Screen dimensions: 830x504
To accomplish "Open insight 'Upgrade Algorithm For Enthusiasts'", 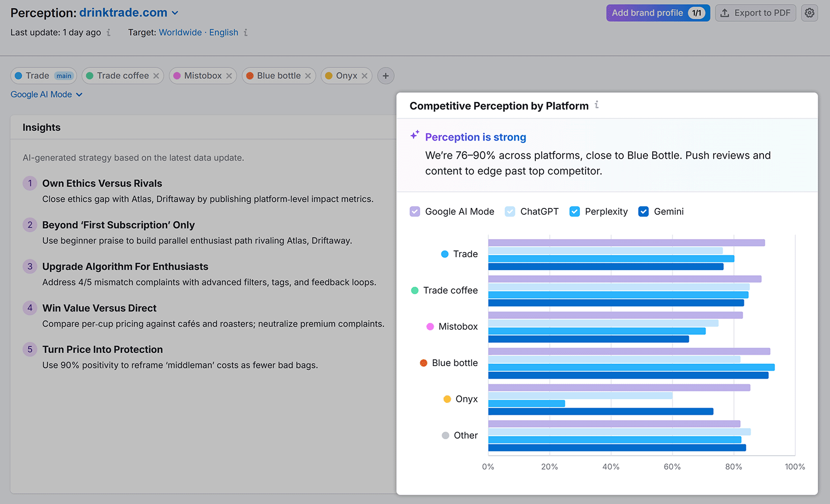I will coord(125,267).
